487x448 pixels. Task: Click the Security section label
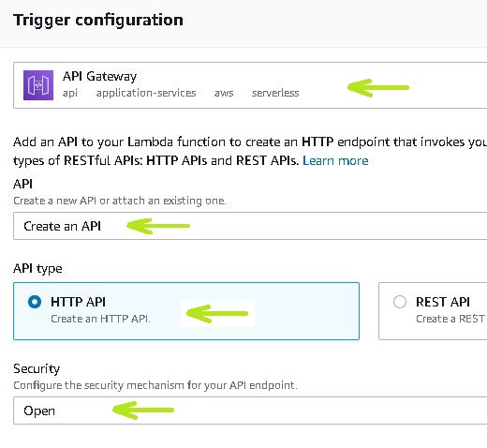point(37,369)
